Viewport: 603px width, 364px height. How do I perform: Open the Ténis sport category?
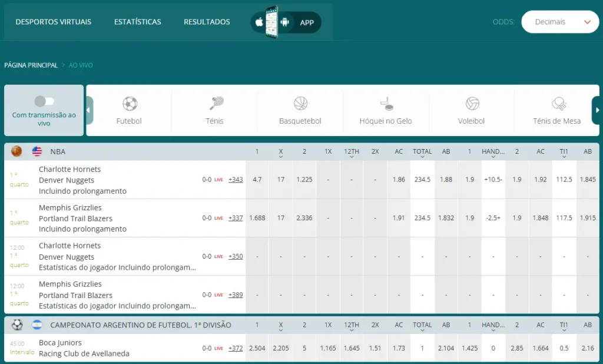click(x=214, y=110)
